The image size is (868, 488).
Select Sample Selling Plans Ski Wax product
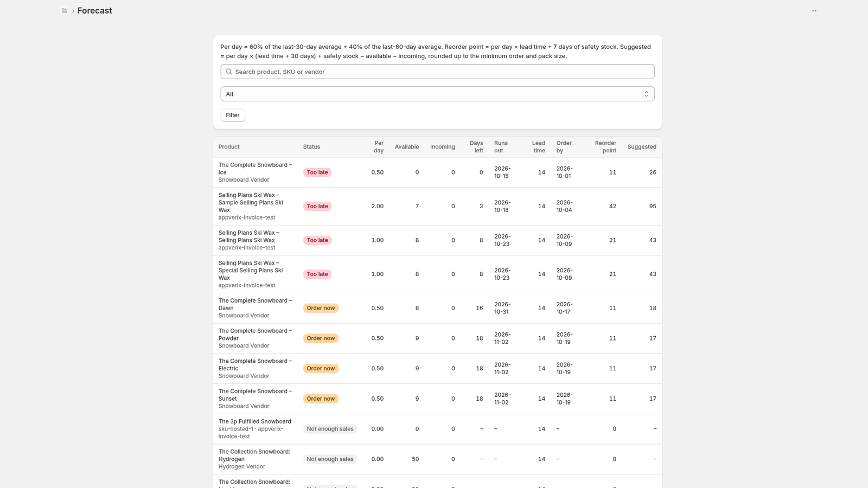pyautogui.click(x=251, y=202)
